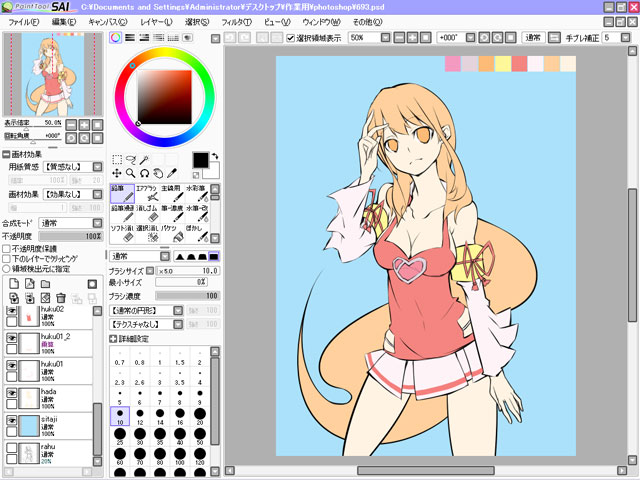Open the レイヤー(L) menu
This screenshot has width=640, height=480.
(x=156, y=22)
